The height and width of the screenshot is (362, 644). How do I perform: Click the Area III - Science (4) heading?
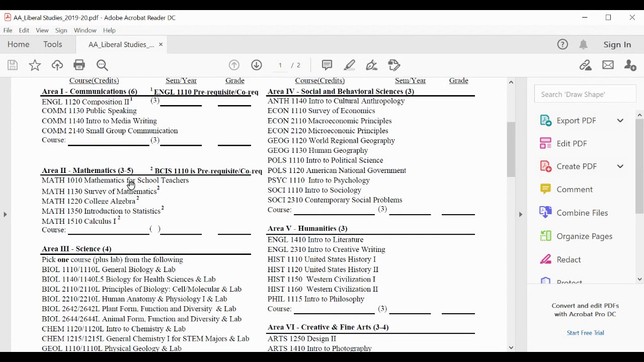[x=76, y=249]
